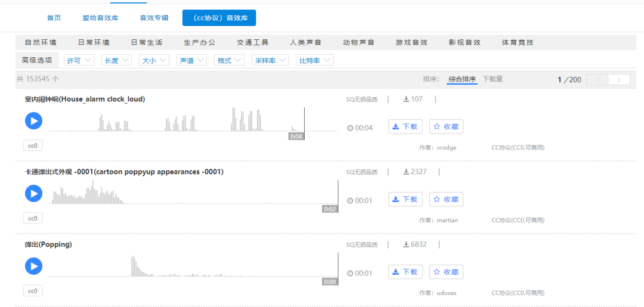Viewport: 644px width, 307px height.
Task: Select the 人类声音 category
Action: pos(305,42)
